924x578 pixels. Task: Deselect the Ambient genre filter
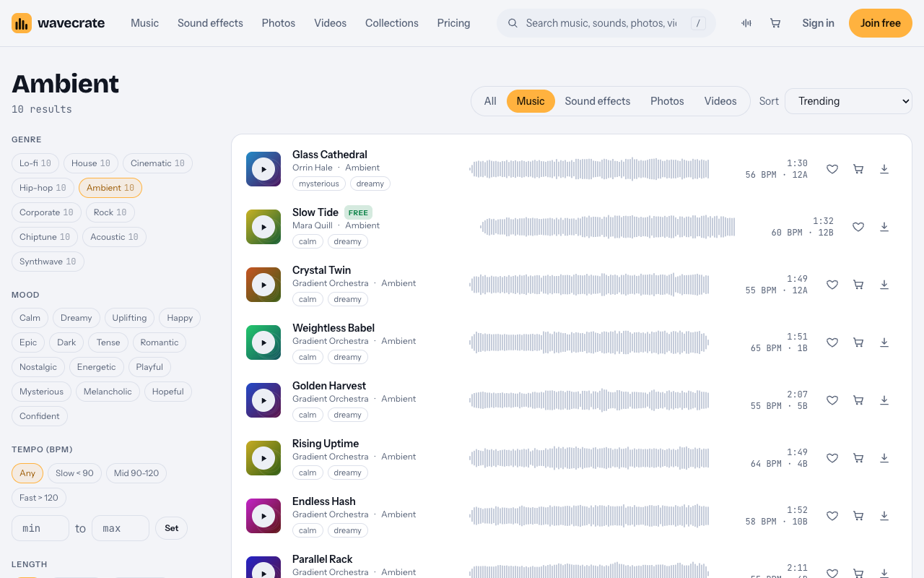[x=110, y=188]
